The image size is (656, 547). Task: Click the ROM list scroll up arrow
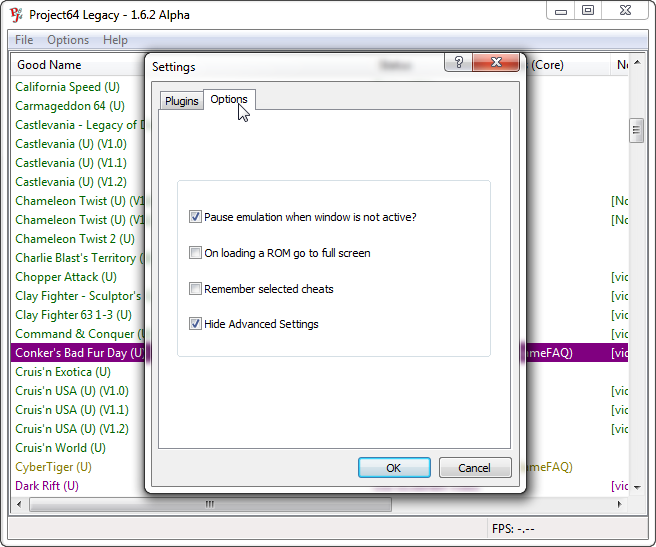(637, 63)
